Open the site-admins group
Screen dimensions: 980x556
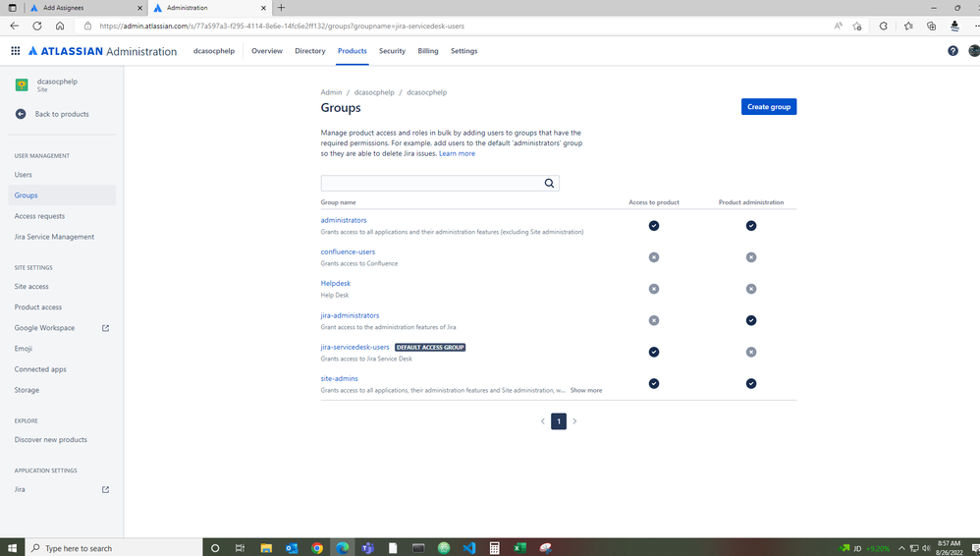pos(340,378)
